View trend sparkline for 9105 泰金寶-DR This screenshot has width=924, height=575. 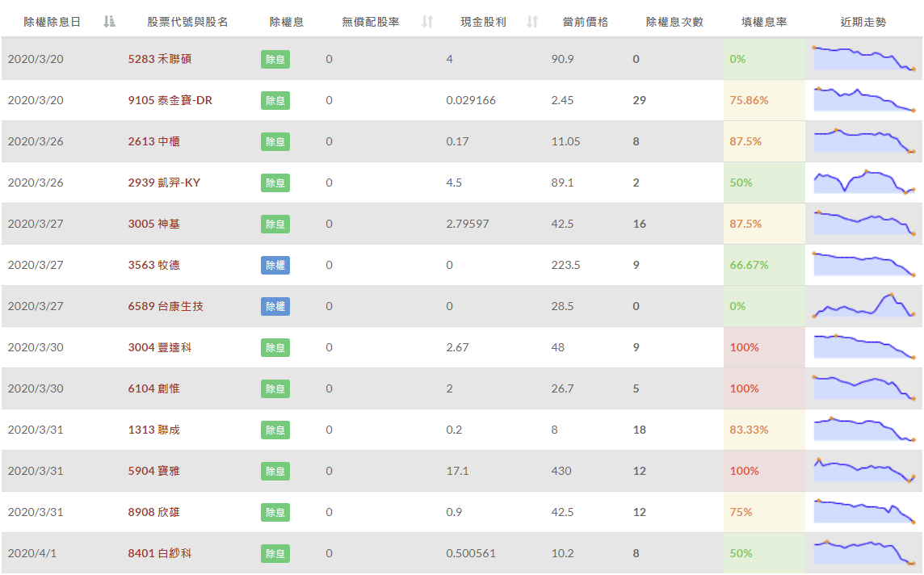pyautogui.click(x=864, y=99)
